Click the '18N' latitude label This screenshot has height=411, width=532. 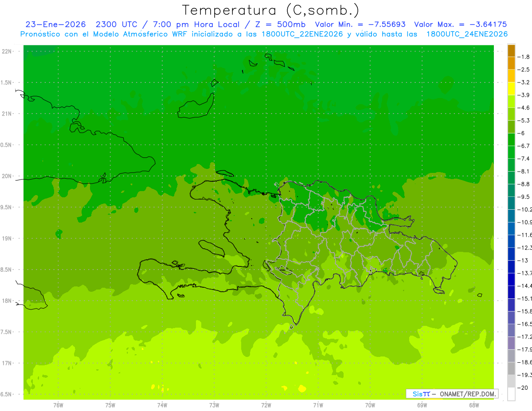pyautogui.click(x=6, y=301)
